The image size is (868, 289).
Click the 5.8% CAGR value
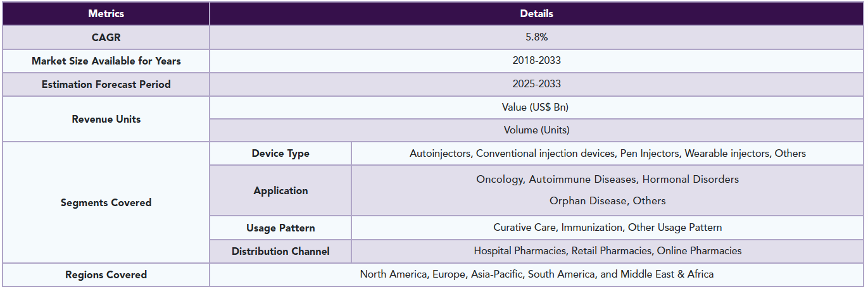click(536, 37)
